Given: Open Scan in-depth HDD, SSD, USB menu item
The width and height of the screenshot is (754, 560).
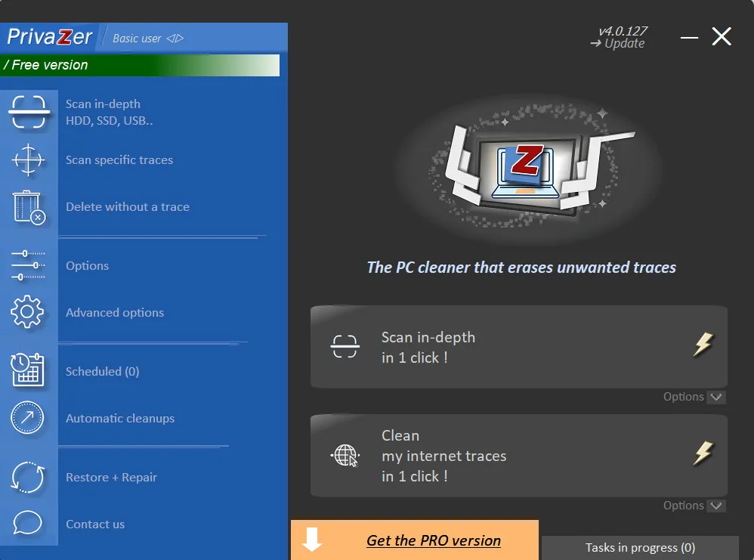Looking at the screenshot, I should pyautogui.click(x=109, y=112).
